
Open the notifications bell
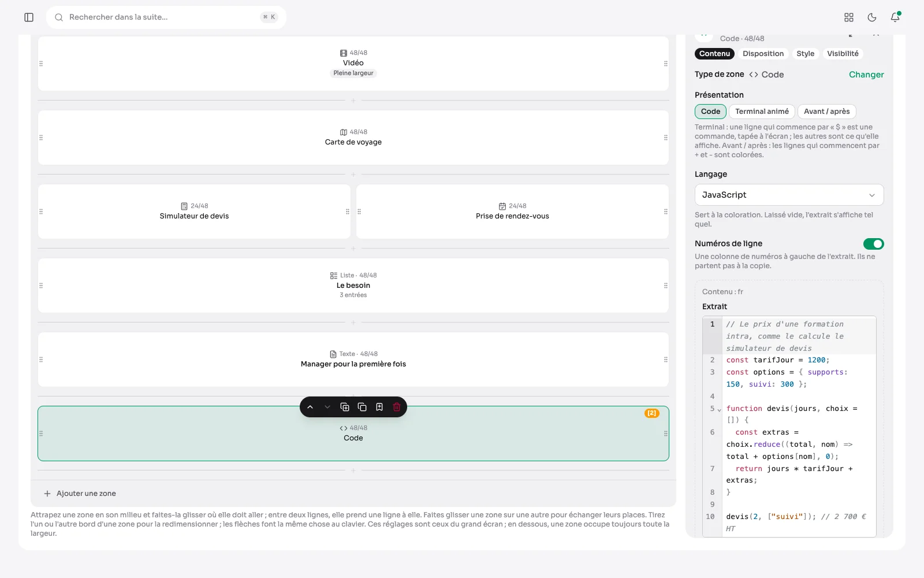coord(895,17)
